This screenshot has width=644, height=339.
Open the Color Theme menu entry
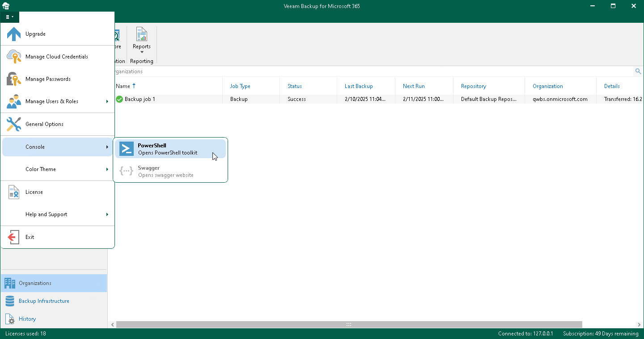57,169
